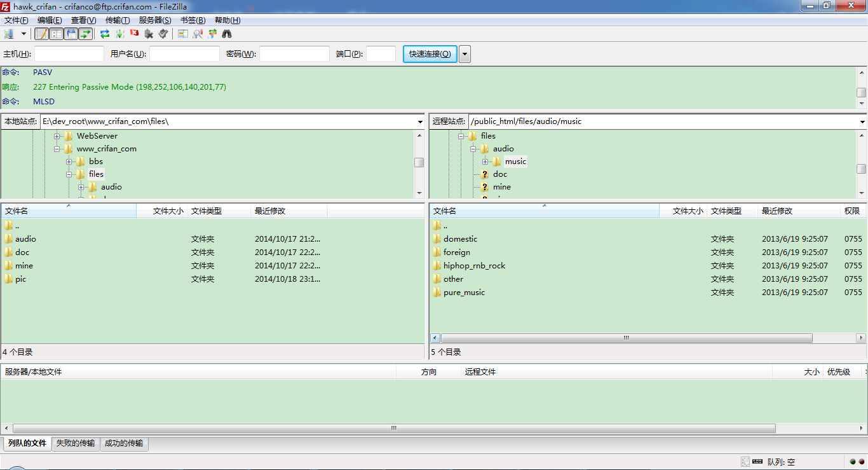Sort remote file list by 权限 column
This screenshot has width=868, height=470.
[853, 211]
